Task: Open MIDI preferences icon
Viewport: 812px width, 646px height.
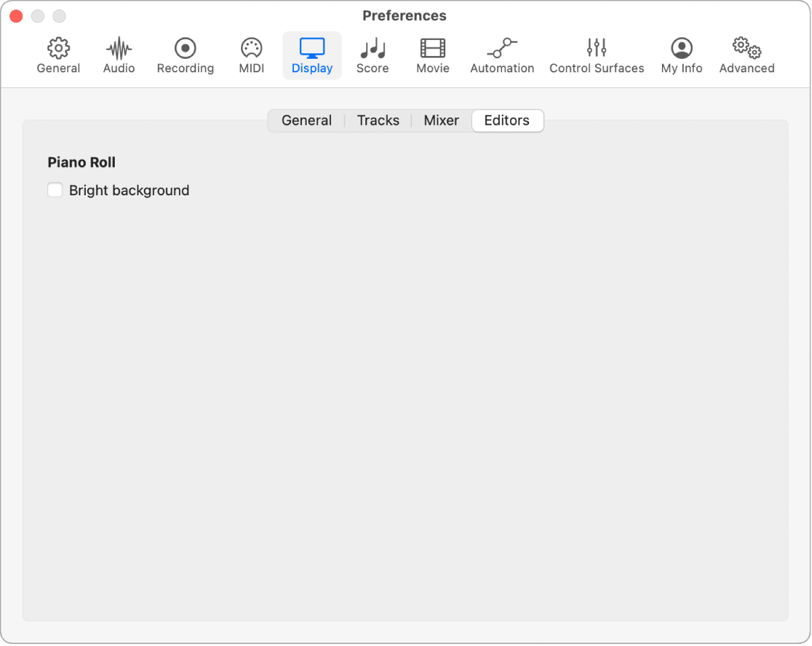Action: (251, 48)
